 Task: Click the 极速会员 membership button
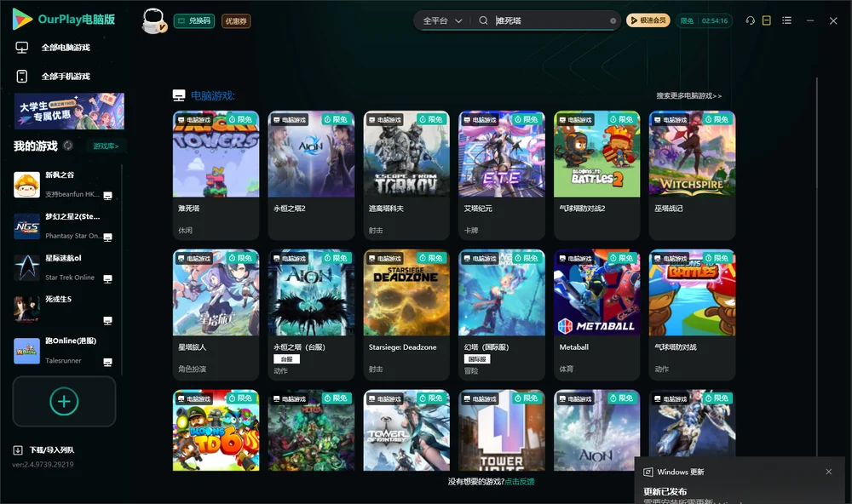tap(648, 20)
